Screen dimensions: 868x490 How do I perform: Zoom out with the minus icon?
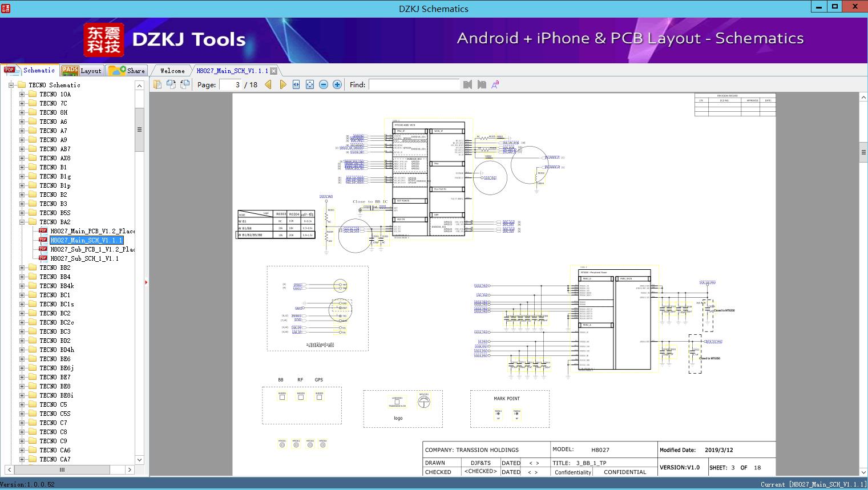click(x=324, y=84)
